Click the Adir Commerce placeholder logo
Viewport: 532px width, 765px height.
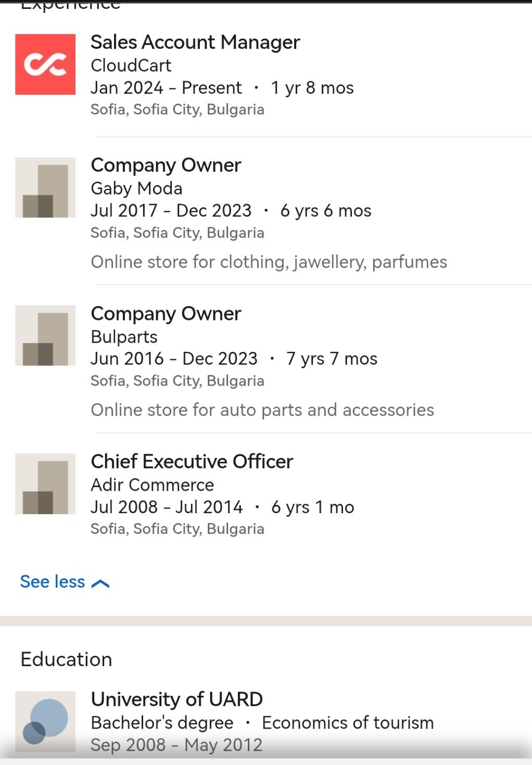pos(45,483)
